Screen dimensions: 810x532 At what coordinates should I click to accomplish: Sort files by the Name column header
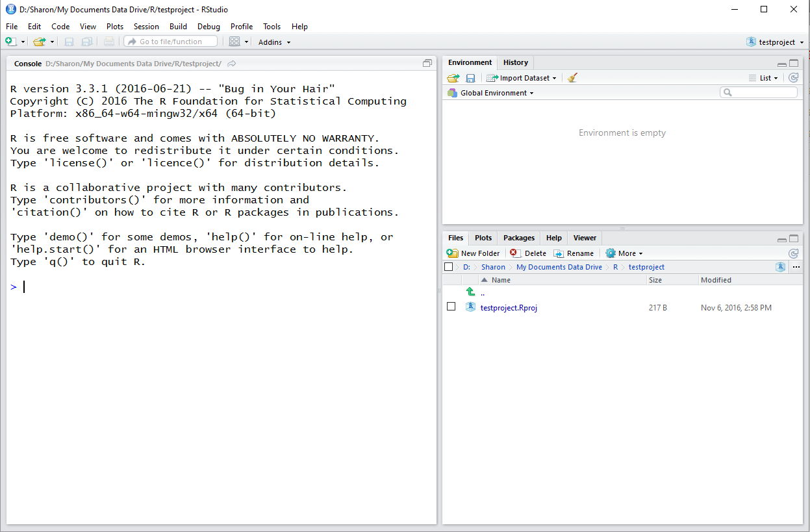coord(501,280)
